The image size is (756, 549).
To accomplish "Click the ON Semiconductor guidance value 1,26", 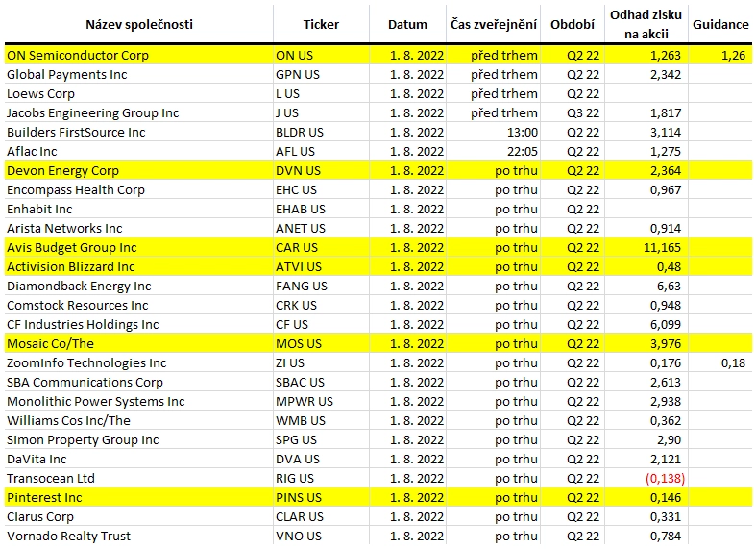I will (720, 55).
